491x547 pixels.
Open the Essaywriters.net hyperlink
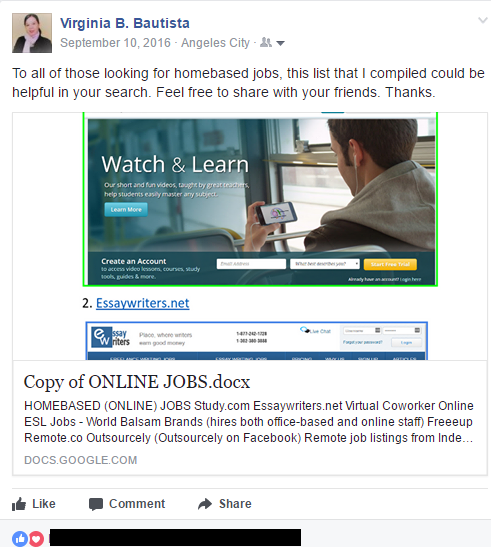(x=143, y=303)
